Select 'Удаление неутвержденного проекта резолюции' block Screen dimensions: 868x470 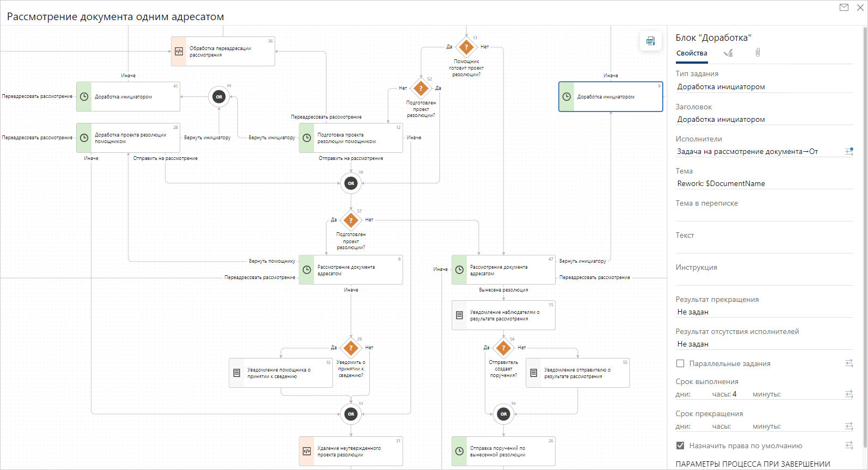coord(351,451)
